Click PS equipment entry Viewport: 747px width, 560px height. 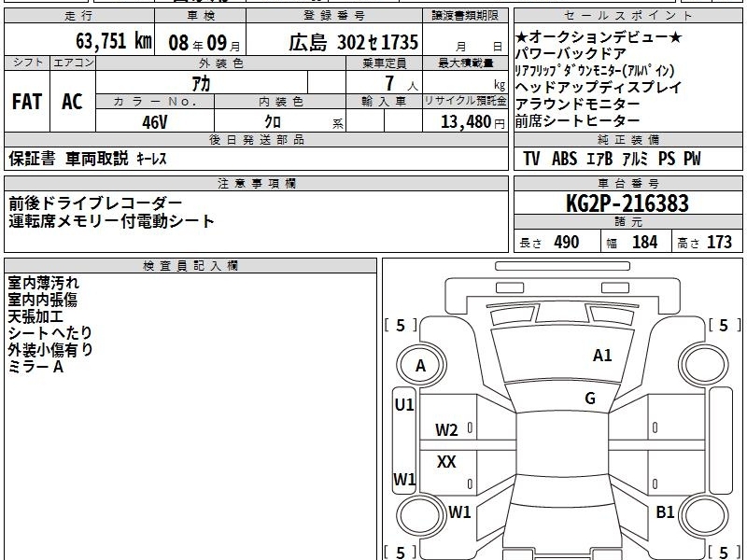point(667,158)
